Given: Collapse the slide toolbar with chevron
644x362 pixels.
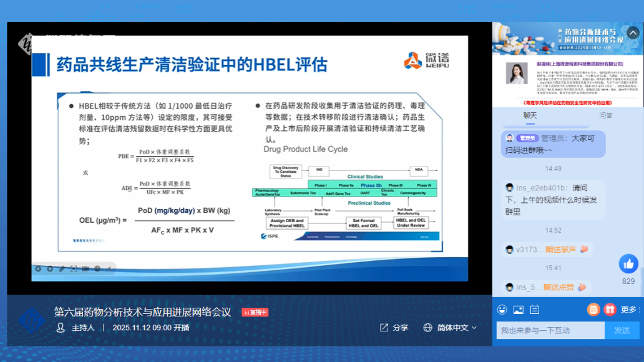Looking at the screenshot, I should (110, 269).
